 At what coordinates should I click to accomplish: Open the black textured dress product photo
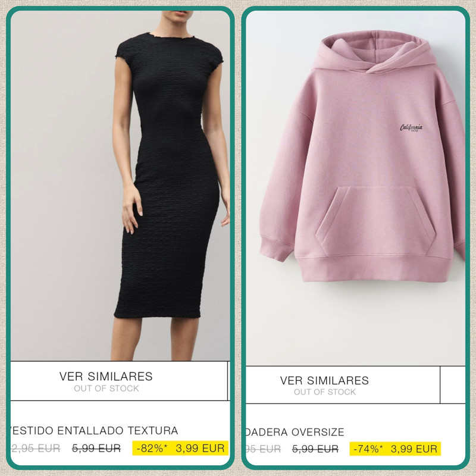(x=120, y=186)
